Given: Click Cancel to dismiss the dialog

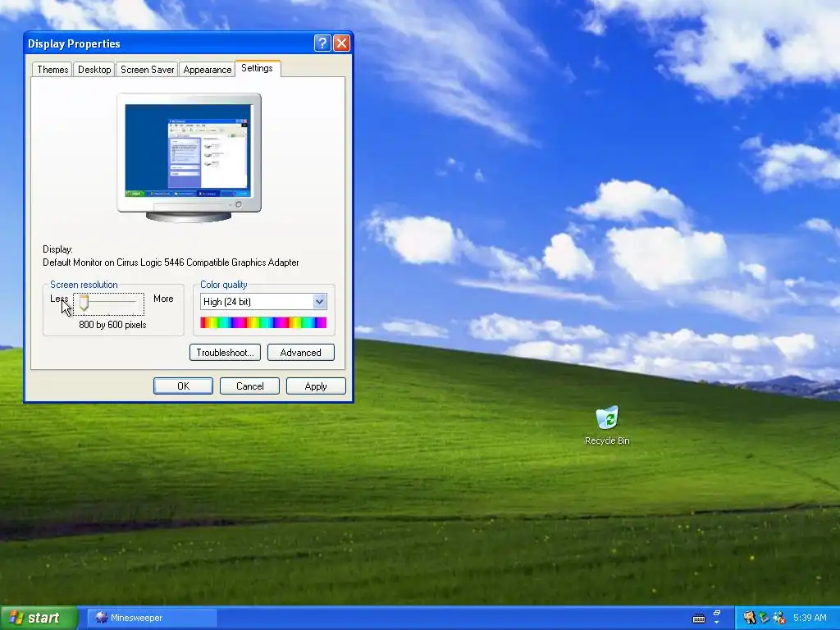Looking at the screenshot, I should pos(249,386).
